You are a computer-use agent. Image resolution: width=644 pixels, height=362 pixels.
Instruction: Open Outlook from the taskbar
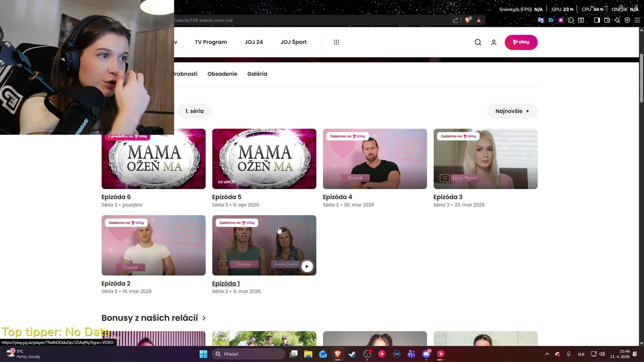pyautogui.click(x=323, y=354)
